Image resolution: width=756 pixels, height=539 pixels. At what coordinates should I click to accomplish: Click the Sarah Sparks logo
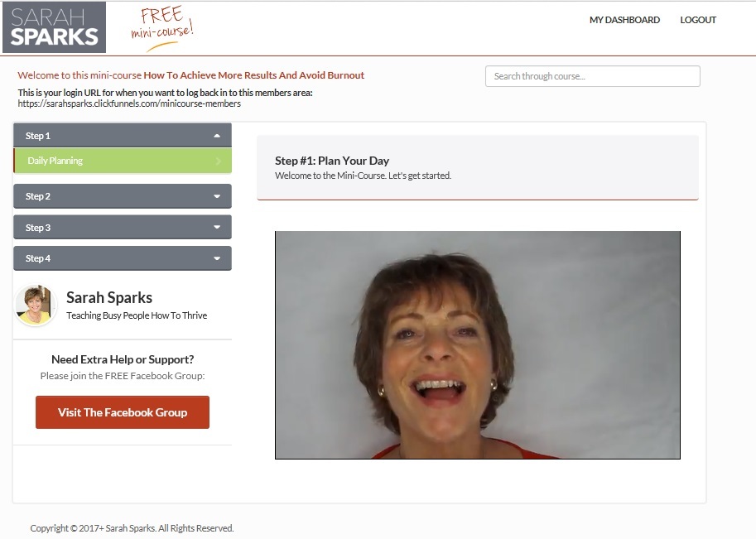54,27
